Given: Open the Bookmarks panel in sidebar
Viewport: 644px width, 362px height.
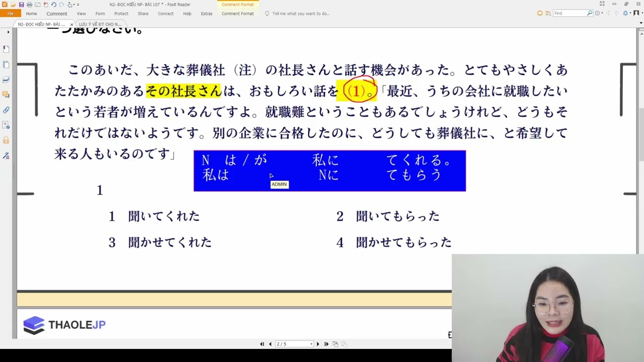Looking at the screenshot, I should point(6,49).
